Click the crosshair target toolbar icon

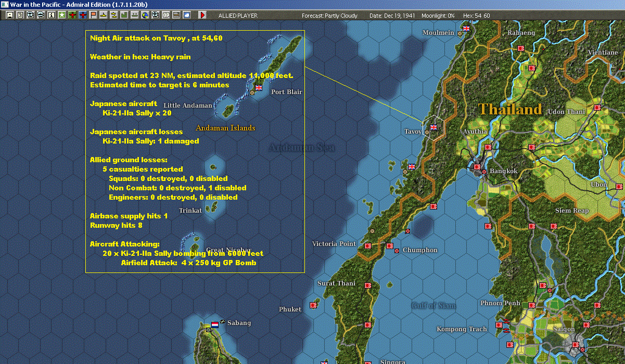point(155,15)
